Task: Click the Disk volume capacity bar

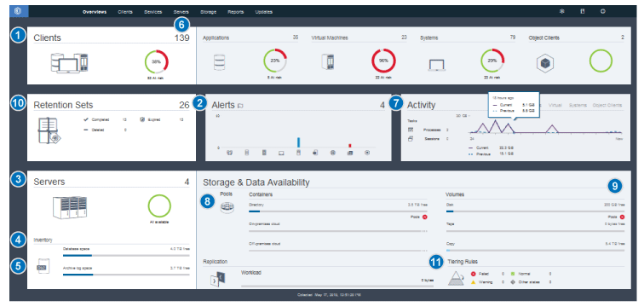Action: click(535, 211)
